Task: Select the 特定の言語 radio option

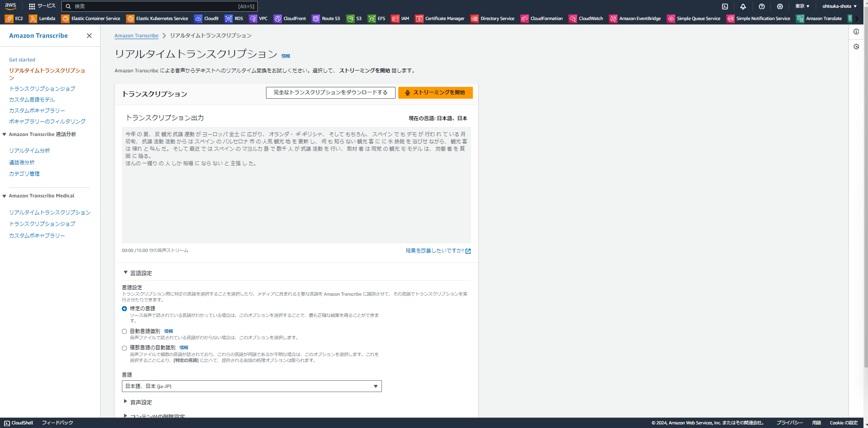Action: pos(124,309)
